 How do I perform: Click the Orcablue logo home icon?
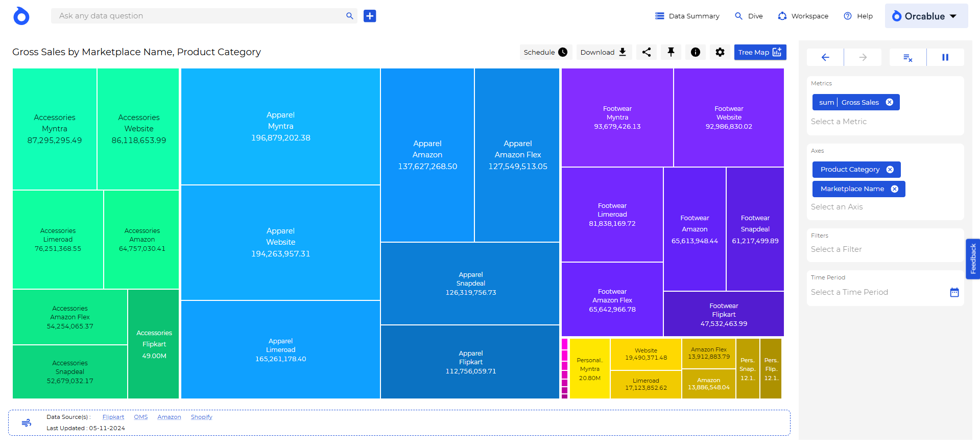tap(21, 16)
